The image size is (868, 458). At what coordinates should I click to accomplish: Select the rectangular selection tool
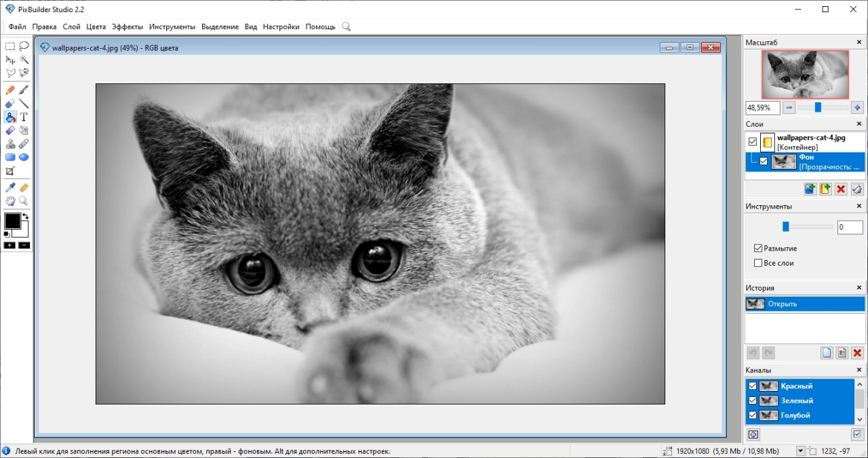[10, 46]
